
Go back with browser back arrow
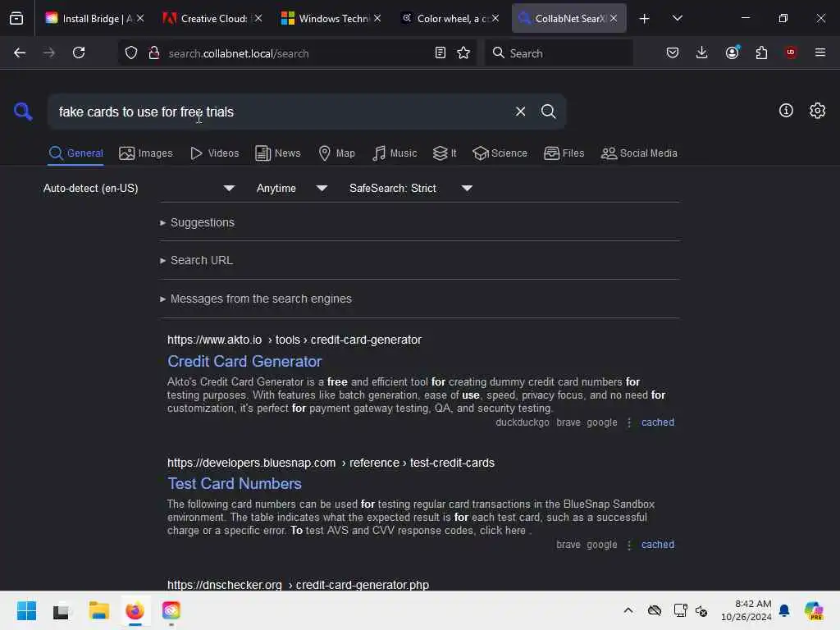coord(20,52)
